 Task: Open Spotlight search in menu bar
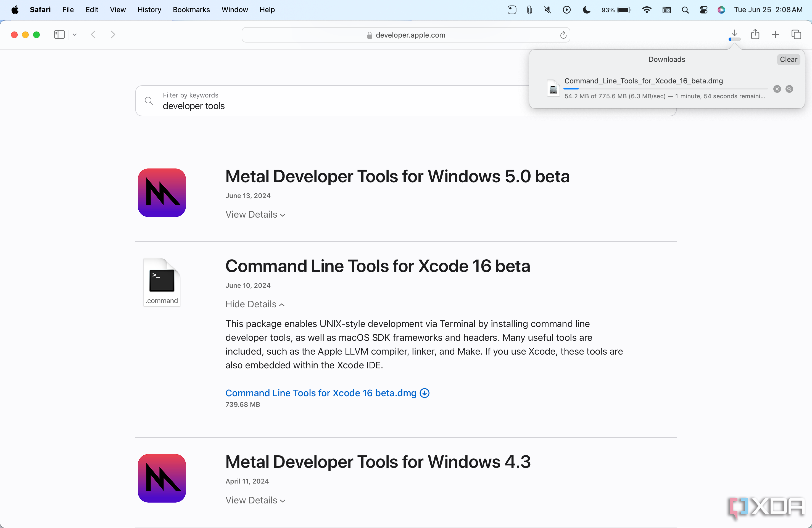[685, 10]
